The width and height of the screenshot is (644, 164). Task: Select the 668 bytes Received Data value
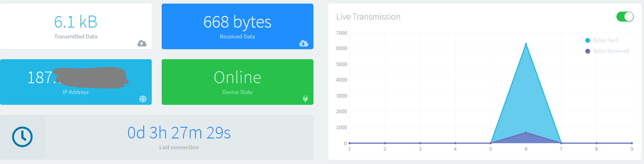[x=237, y=22]
